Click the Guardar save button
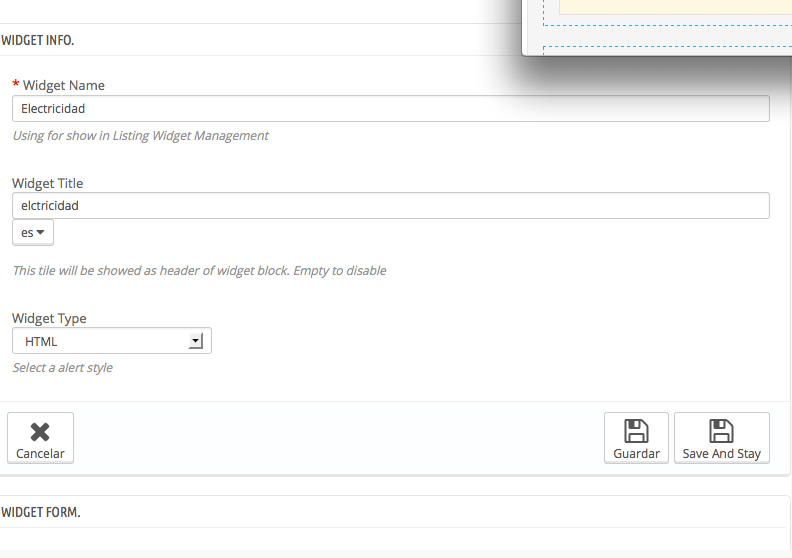The image size is (792, 558). tap(636, 438)
